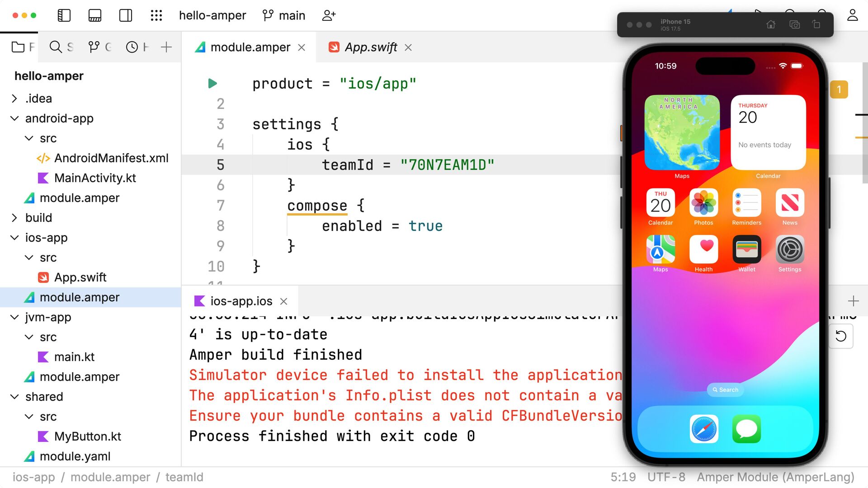Toggle the left sidebar panel icon
868x488 pixels.
click(64, 15)
